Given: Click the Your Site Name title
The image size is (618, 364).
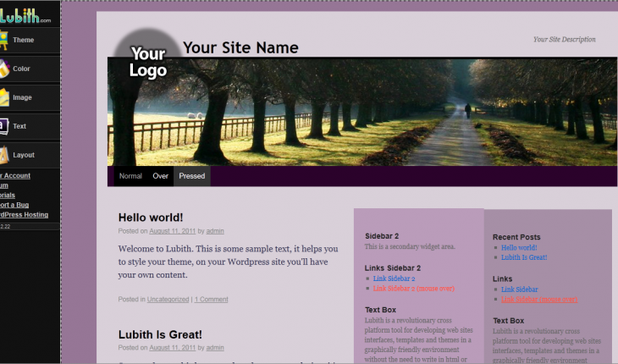Looking at the screenshot, I should click(240, 47).
